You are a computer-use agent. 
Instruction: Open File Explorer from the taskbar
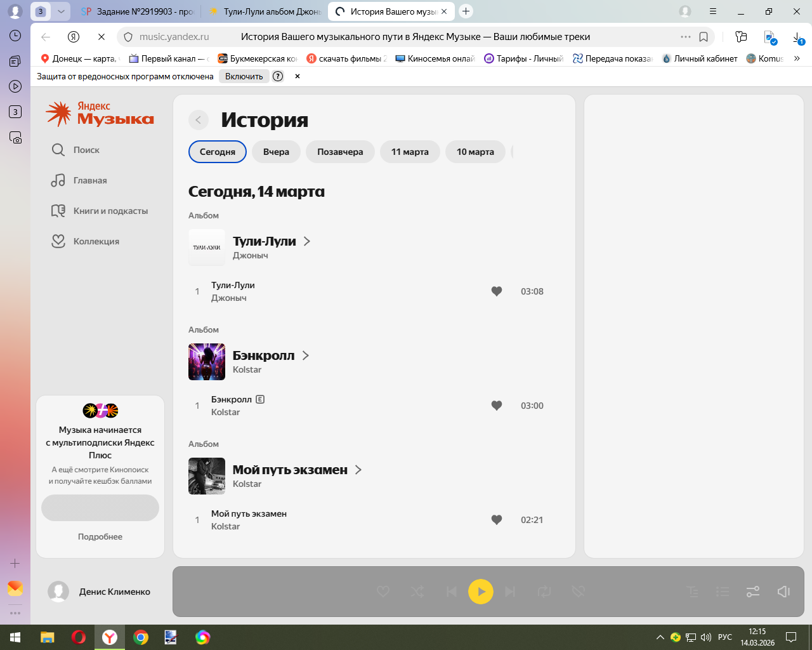(x=48, y=637)
